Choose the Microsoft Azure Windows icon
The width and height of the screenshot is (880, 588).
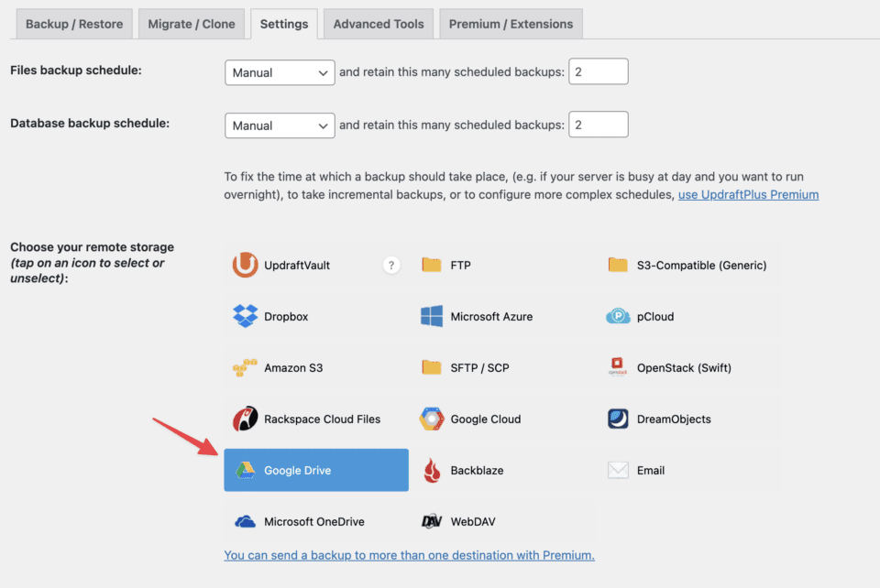[x=432, y=316]
